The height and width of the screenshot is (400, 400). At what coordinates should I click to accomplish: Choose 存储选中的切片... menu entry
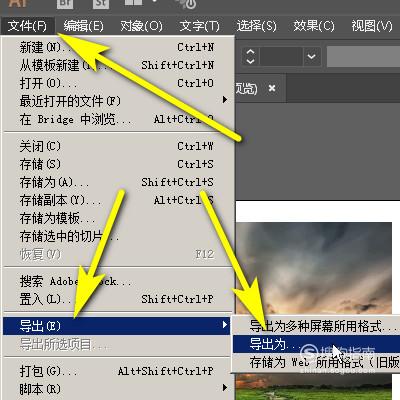pos(117,236)
